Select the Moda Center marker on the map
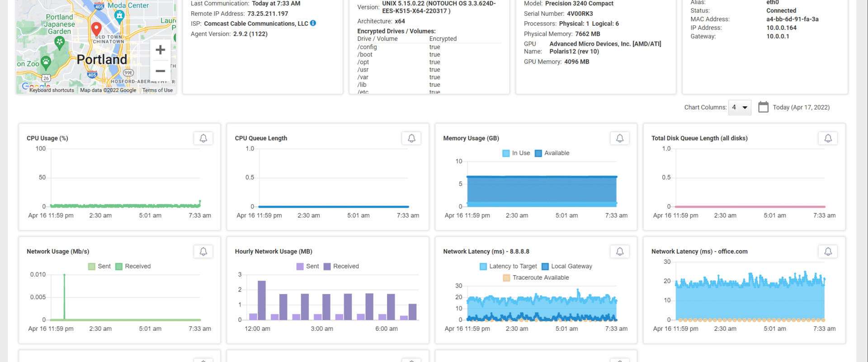868x362 pixels. 119,17
